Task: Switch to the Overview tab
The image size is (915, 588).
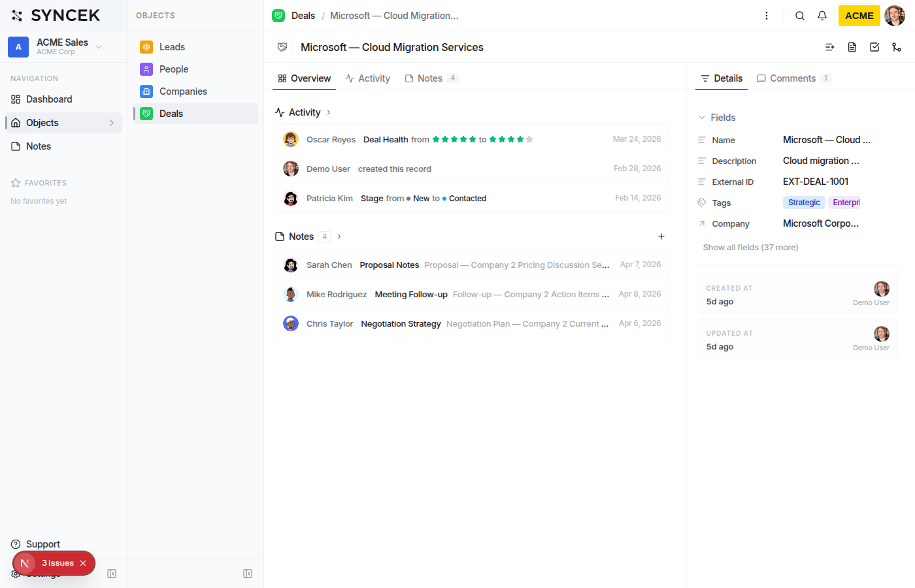Action: pos(304,78)
